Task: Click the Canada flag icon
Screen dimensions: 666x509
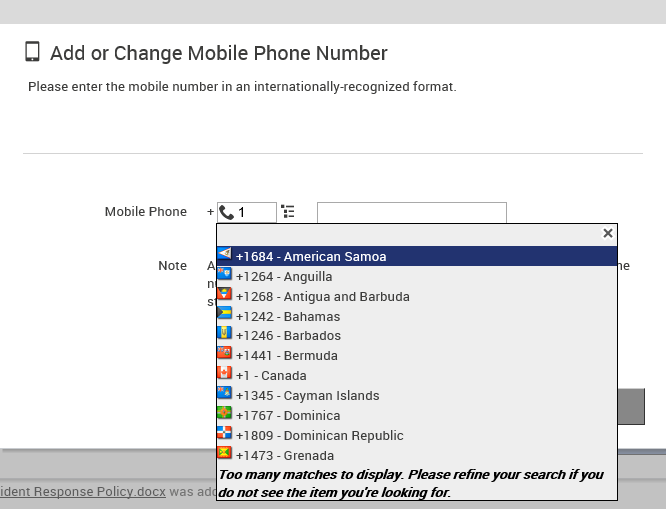Action: pyautogui.click(x=224, y=373)
